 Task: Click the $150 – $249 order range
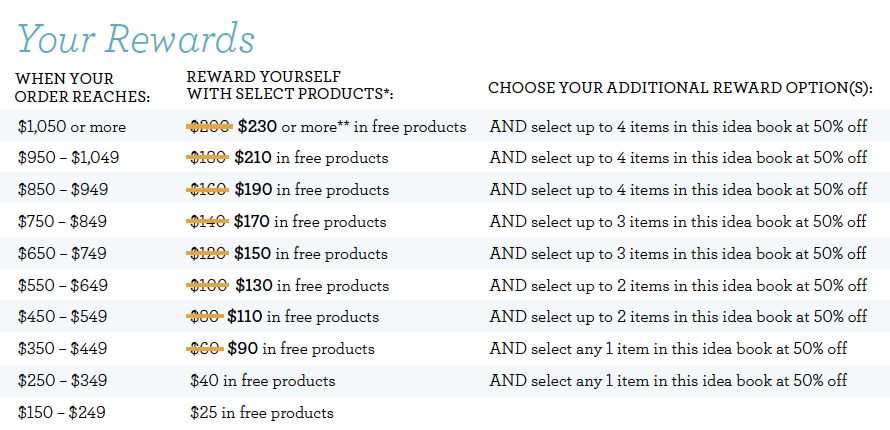coord(61,412)
